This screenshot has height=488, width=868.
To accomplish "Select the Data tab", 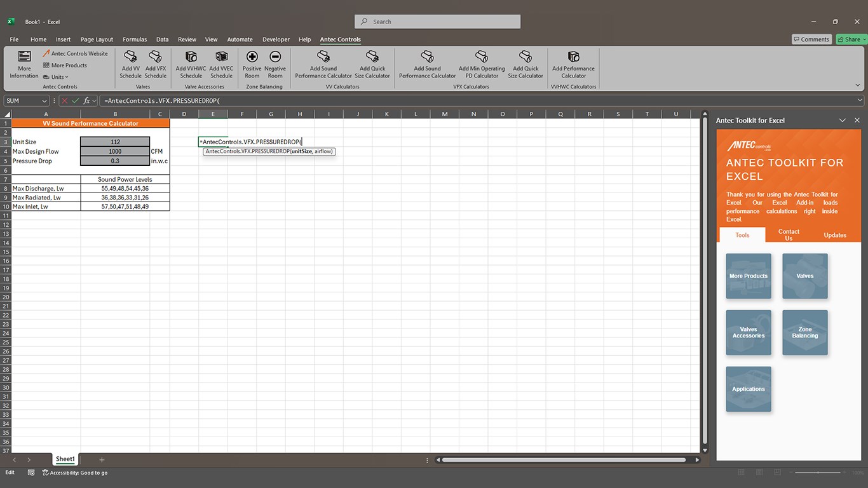I will point(162,39).
